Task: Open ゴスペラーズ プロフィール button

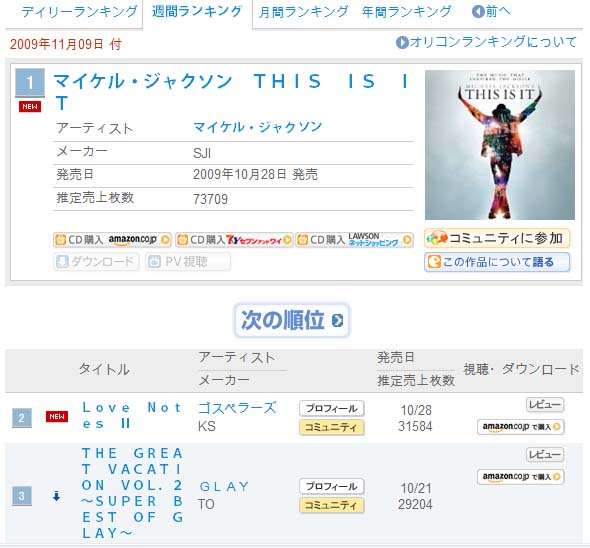Action: click(x=331, y=408)
